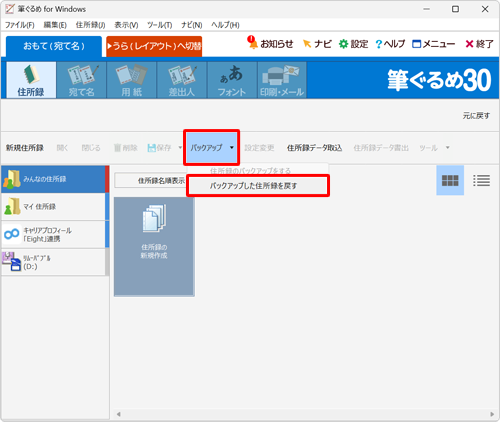Maximize the 筆ぐるめ window
Image resolution: width=500 pixels, height=422 pixels.
(x=455, y=9)
